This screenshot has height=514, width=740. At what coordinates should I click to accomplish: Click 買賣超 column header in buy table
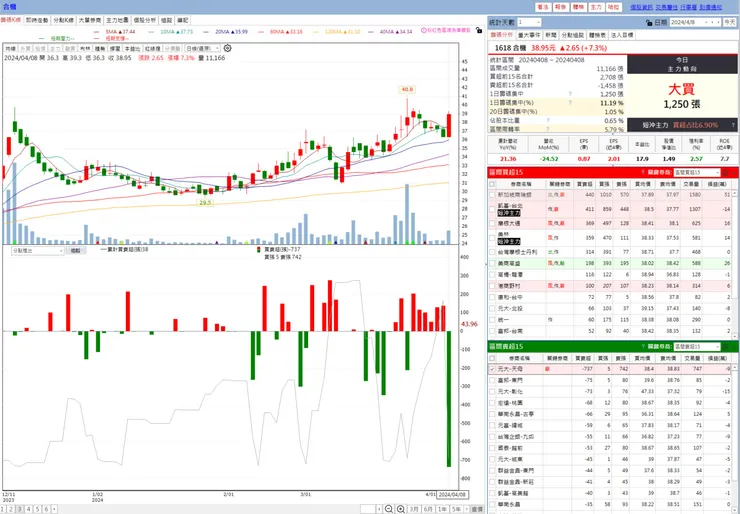[x=584, y=184]
